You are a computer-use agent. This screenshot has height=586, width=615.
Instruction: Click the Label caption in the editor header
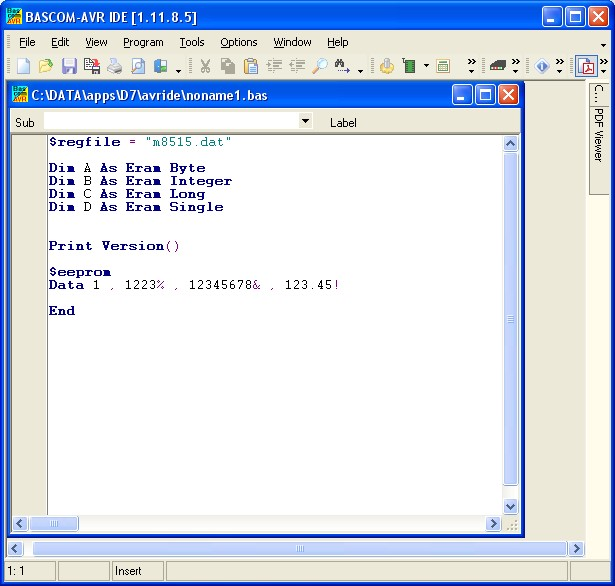343,123
